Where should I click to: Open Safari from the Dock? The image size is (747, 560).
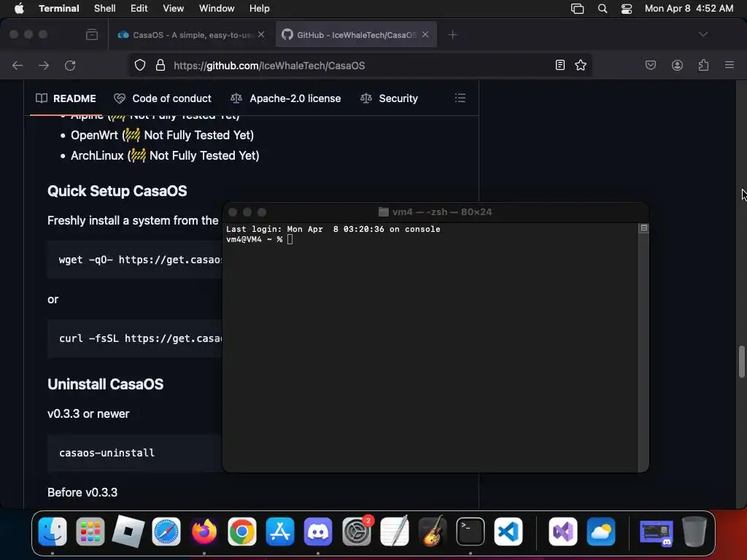(x=166, y=532)
